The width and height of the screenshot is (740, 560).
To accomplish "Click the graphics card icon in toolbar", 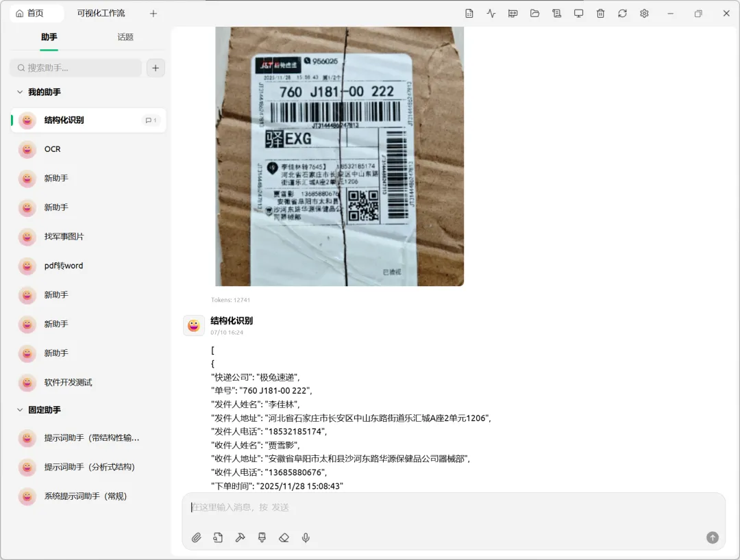I will point(513,14).
